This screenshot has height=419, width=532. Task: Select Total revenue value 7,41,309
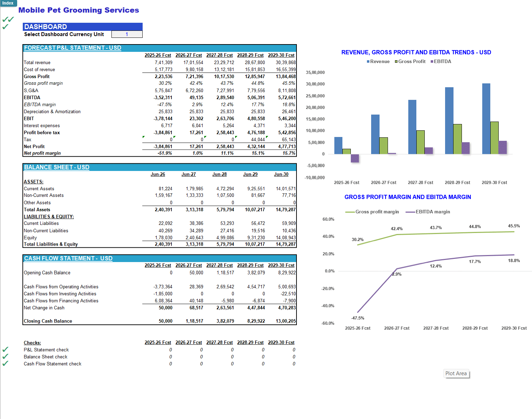pos(164,63)
